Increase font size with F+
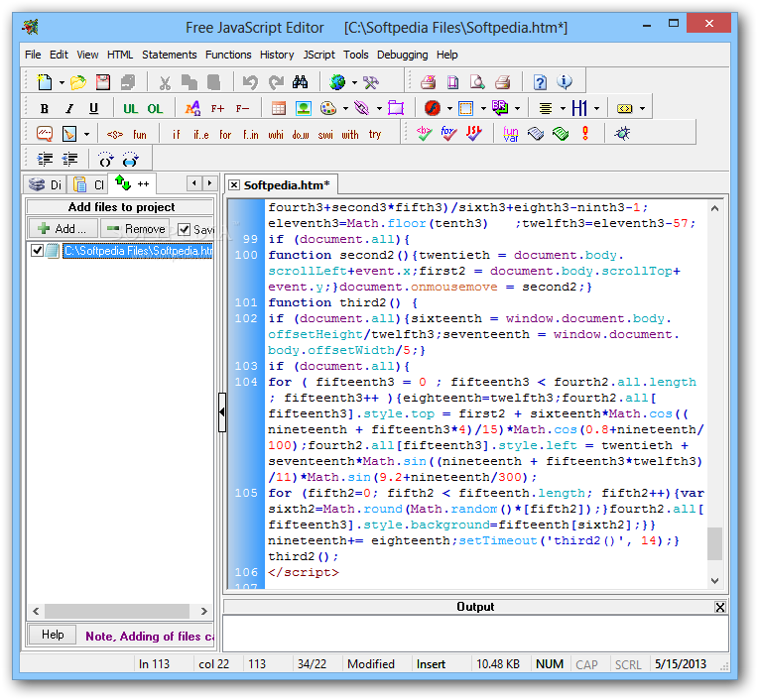This screenshot has height=700, width=758. coord(217,109)
